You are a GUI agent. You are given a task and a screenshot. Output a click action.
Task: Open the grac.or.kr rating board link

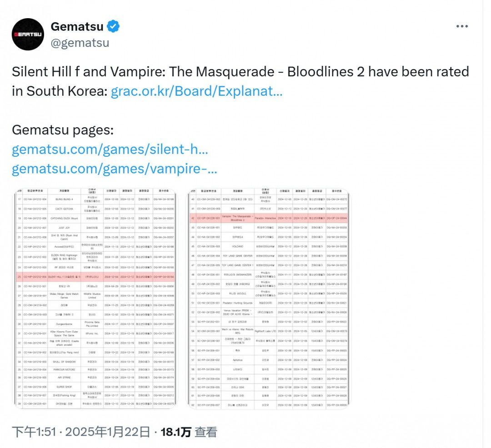(197, 91)
